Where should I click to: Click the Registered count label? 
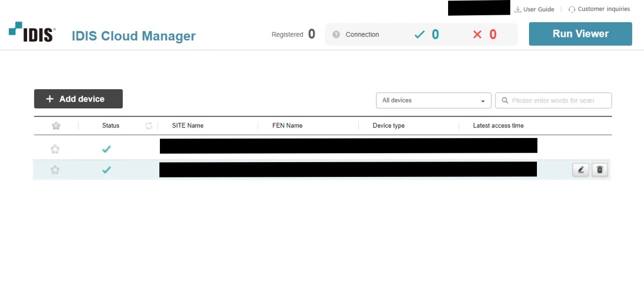pos(287,34)
